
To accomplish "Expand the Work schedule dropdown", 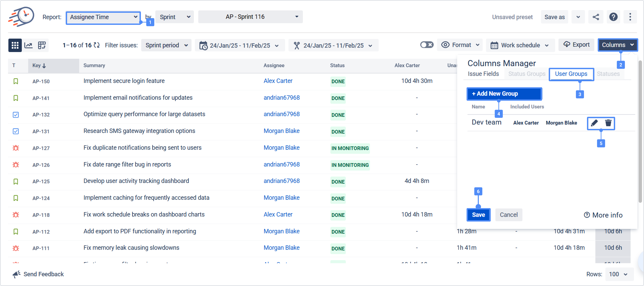I will click(x=520, y=45).
